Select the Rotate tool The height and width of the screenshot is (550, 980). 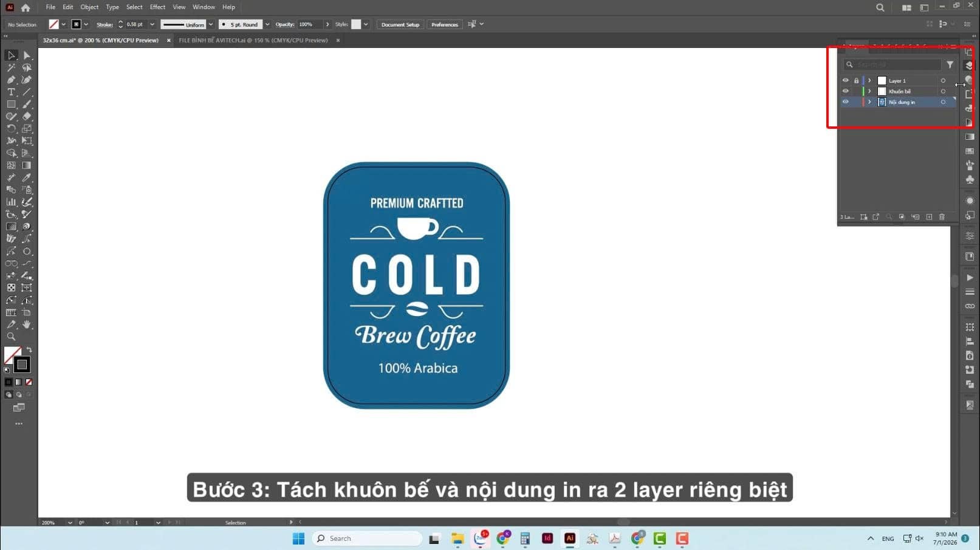pyautogui.click(x=11, y=128)
